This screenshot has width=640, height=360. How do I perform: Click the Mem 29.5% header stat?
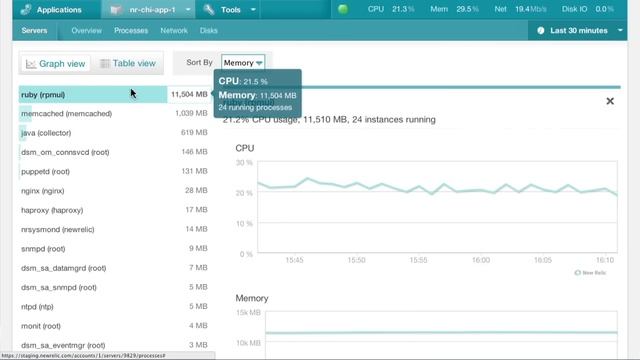click(x=454, y=9)
